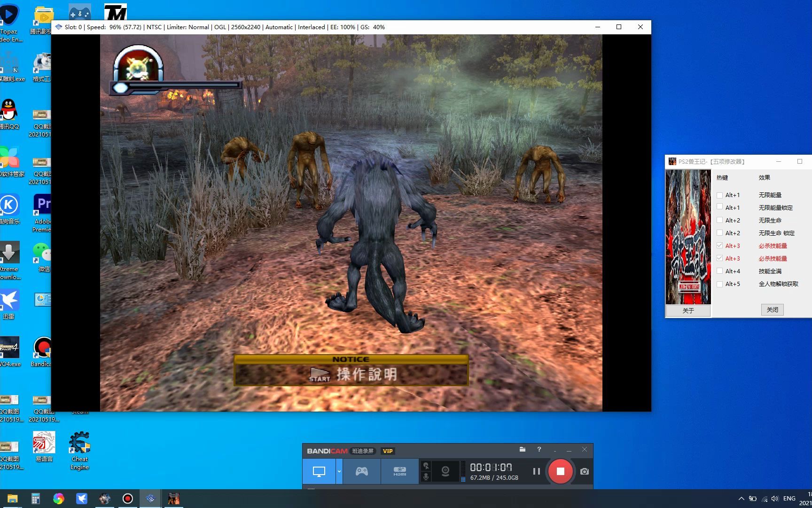The height and width of the screenshot is (508, 812).
Task: Take a screenshot with Bandicam camera icon
Action: 584,471
